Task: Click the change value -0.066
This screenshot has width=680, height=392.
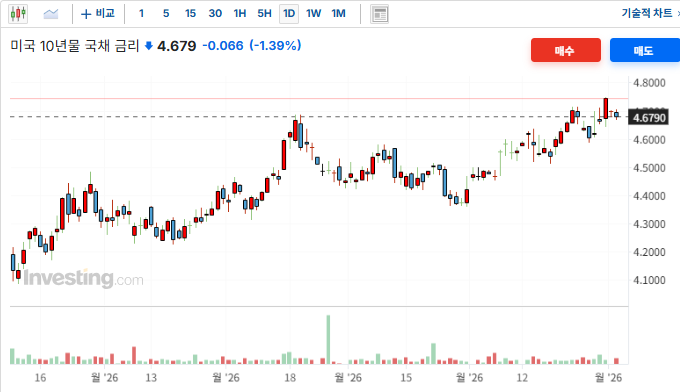Action: pos(223,46)
